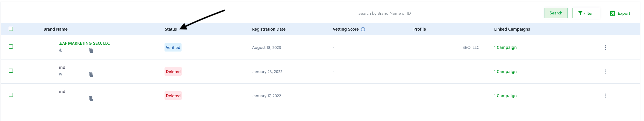Viewport: 644px width, 121px height.
Task: Click the Status column header
Action: 171,29
